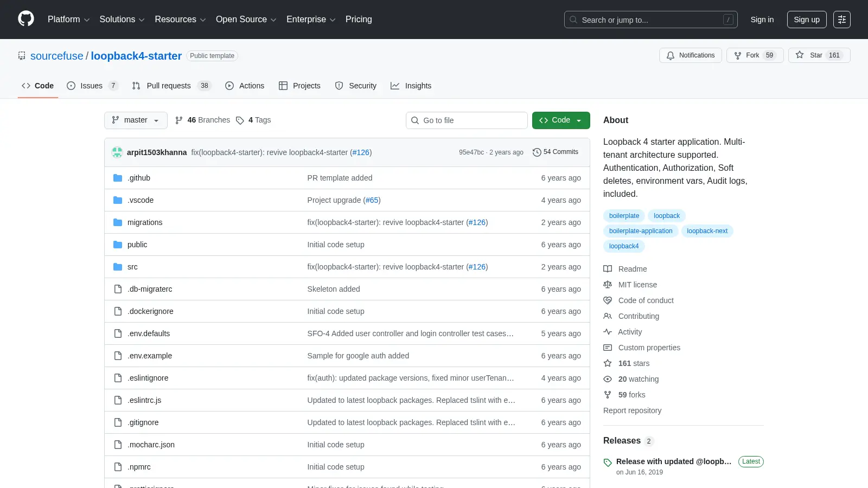
Task: Click commit hash 95e47bc
Action: tap(471, 152)
